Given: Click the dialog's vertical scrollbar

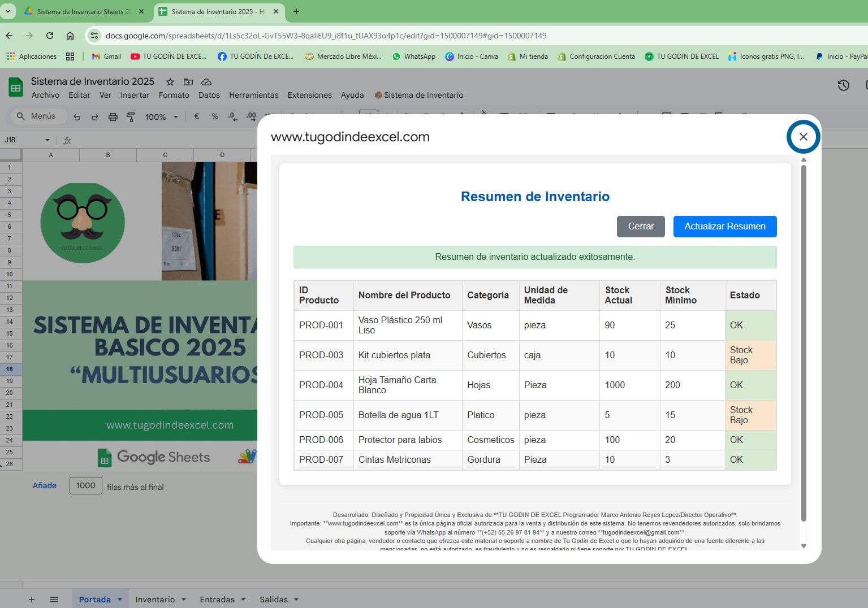Looking at the screenshot, I should coord(804,343).
